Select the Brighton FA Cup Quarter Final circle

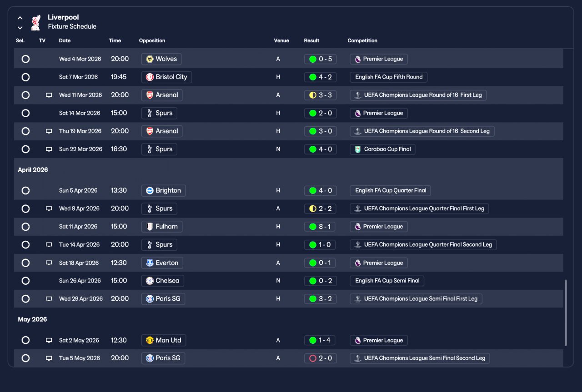tap(25, 191)
